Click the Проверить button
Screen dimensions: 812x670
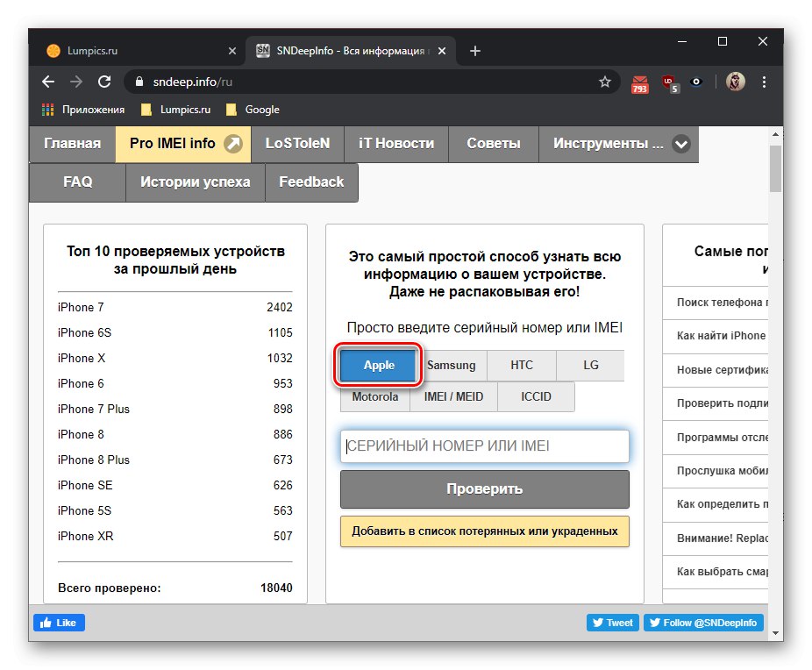(x=485, y=489)
